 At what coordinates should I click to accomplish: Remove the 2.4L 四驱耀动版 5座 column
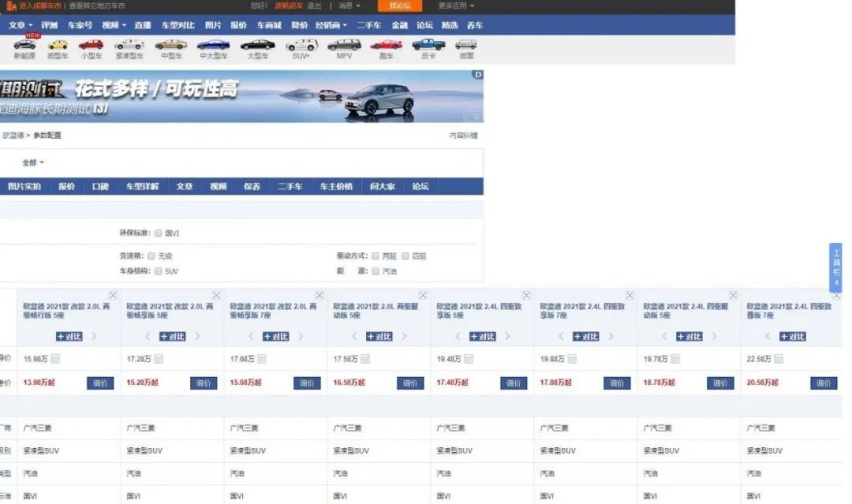(733, 295)
